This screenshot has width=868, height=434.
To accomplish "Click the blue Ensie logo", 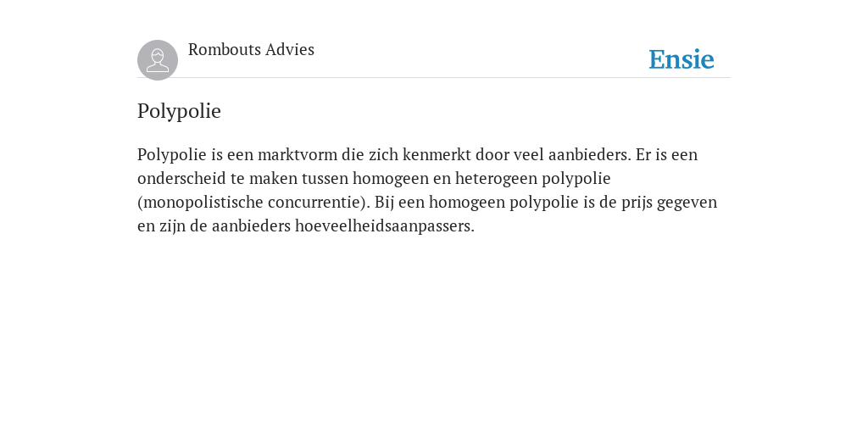I will coord(682,59).
